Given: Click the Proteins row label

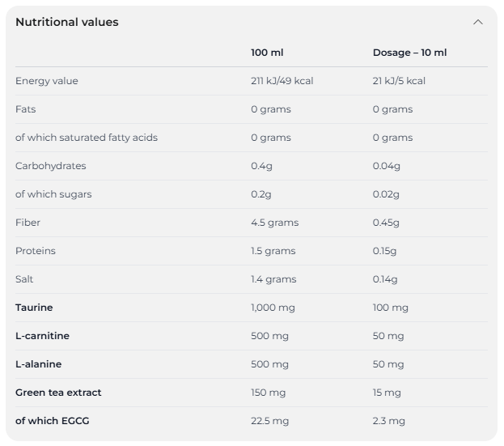Looking at the screenshot, I should [x=36, y=251].
